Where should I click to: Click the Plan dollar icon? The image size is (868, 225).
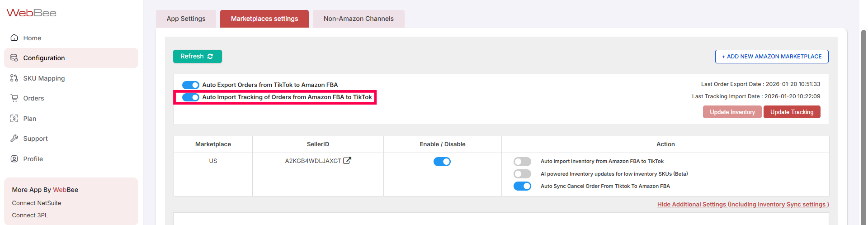click(14, 119)
